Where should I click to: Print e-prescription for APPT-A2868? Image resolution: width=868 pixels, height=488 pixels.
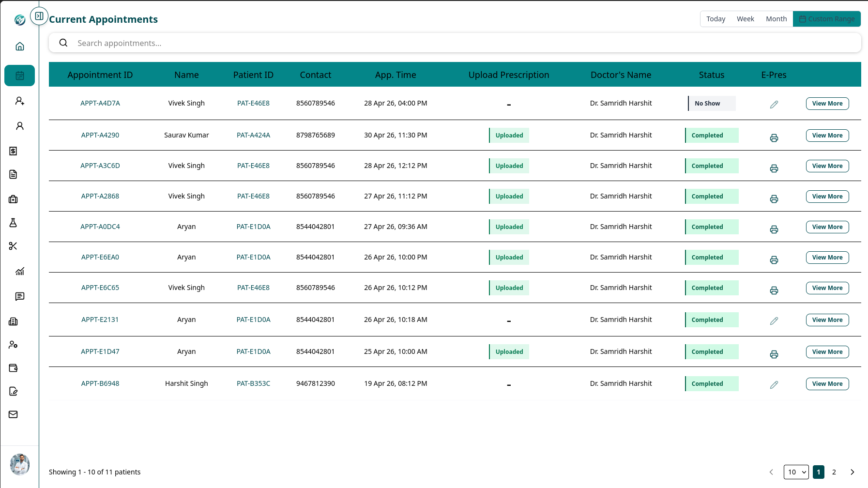(774, 199)
